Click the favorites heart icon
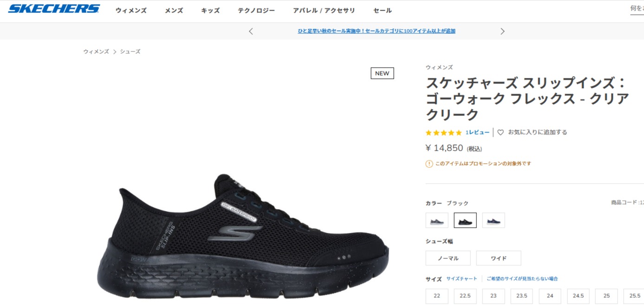 click(x=501, y=133)
